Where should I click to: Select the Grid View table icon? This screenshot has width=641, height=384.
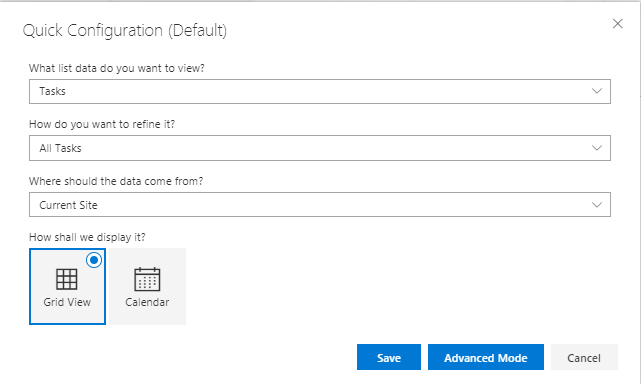point(67,279)
